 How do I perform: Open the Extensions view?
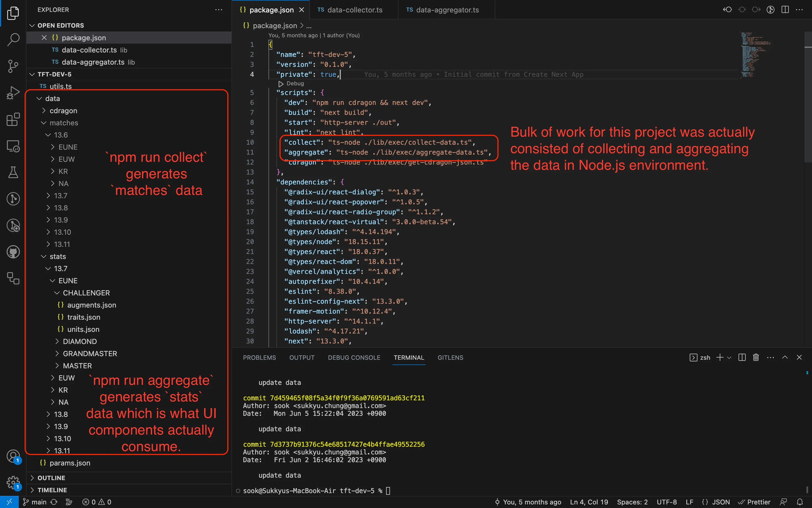[x=13, y=119]
